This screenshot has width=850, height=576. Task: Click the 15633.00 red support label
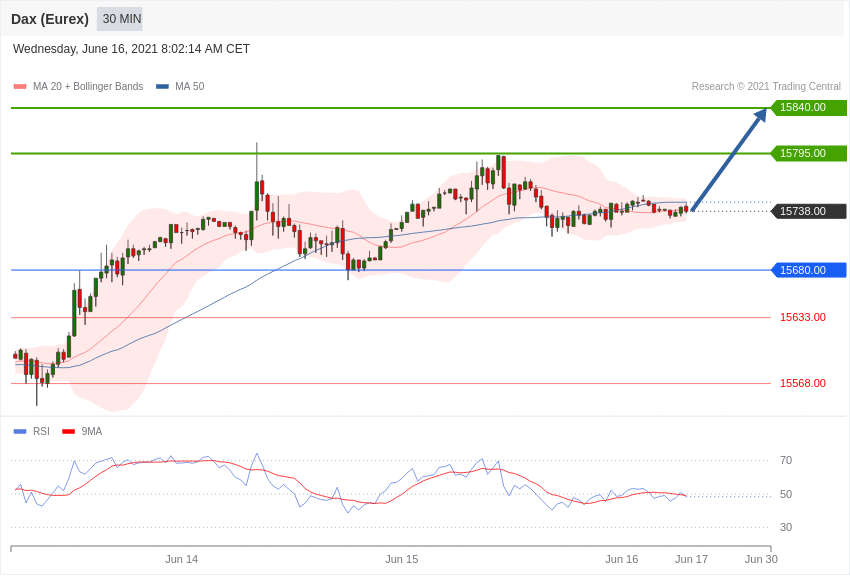(x=803, y=318)
